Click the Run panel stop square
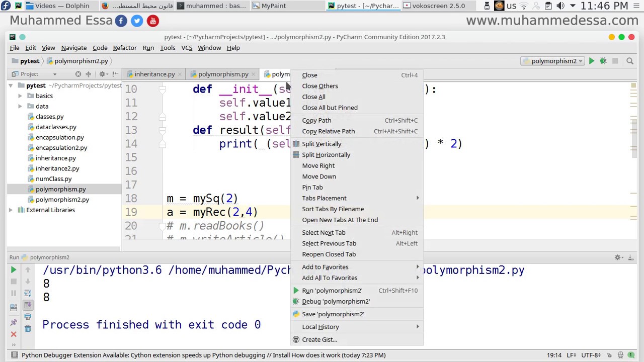 pos(14,282)
